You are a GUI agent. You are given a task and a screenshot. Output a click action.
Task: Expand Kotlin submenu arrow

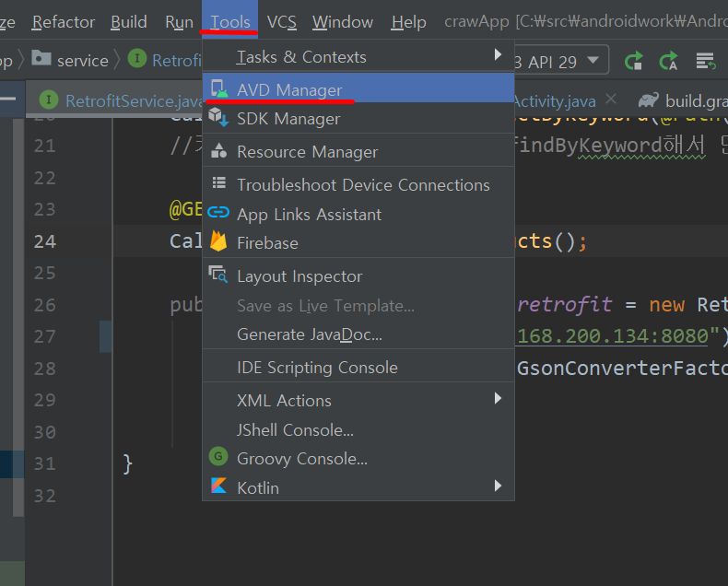pyautogui.click(x=498, y=486)
